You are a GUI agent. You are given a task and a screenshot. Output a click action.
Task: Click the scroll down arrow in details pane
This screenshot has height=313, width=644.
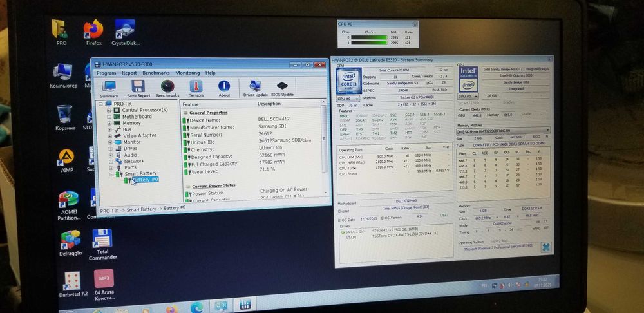coord(325,192)
